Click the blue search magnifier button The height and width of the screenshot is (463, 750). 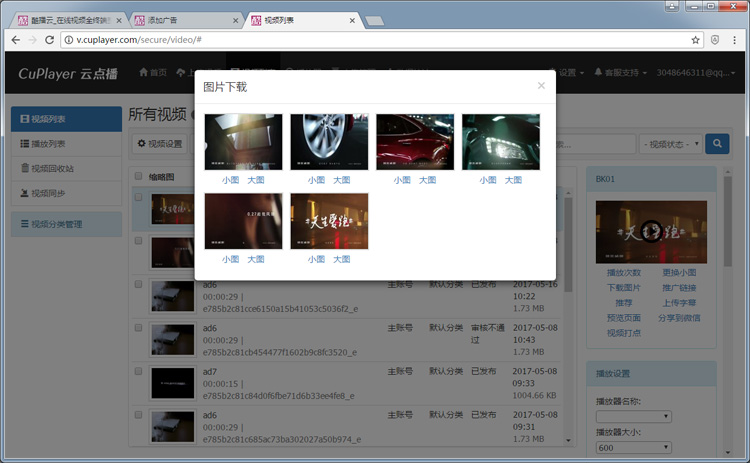coord(717,144)
